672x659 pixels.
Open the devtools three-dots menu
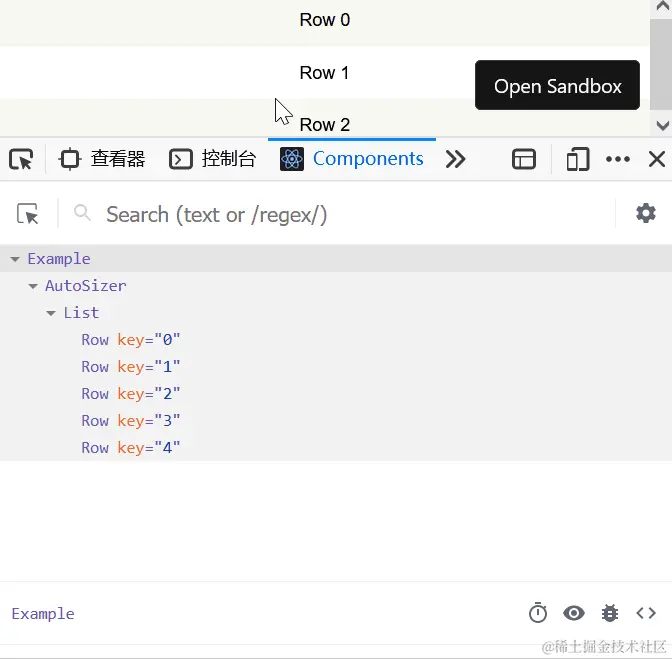coord(618,159)
